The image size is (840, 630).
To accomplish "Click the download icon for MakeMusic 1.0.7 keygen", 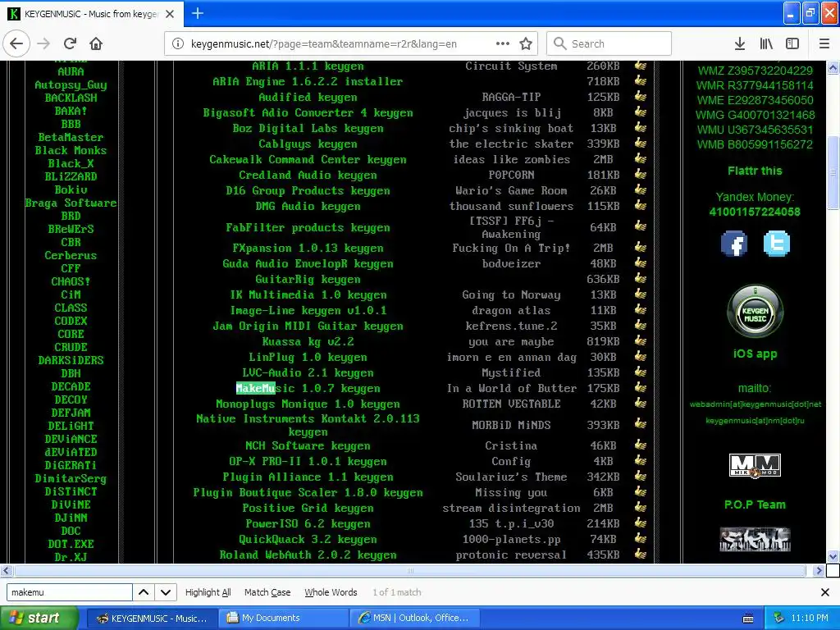I will tap(640, 387).
